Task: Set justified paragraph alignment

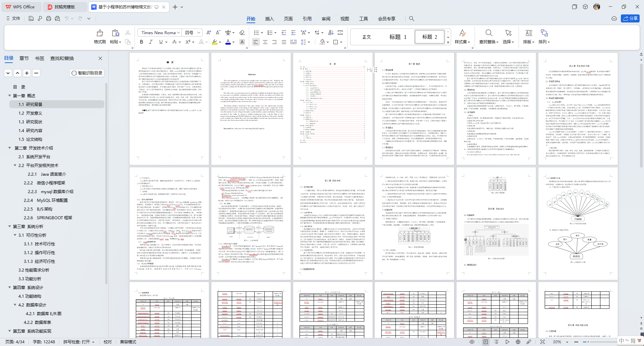Action: [284, 42]
